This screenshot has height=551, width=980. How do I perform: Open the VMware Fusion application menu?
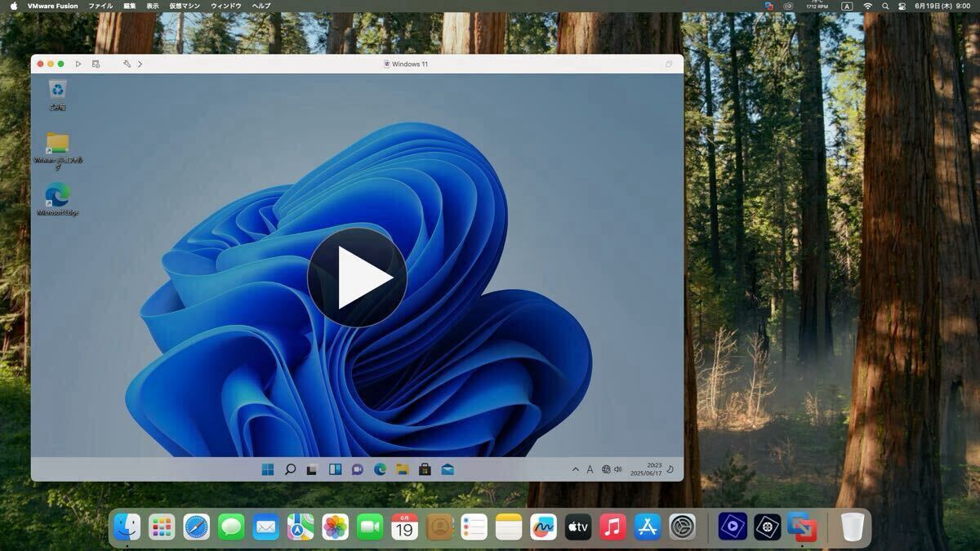52,6
